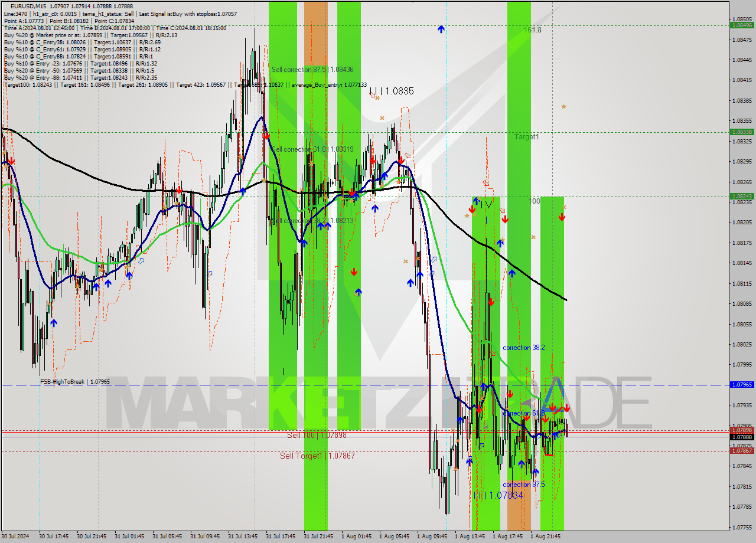756x543 pixels.
Task: Click the blue 1.07965 price tag
Action: coord(742,384)
